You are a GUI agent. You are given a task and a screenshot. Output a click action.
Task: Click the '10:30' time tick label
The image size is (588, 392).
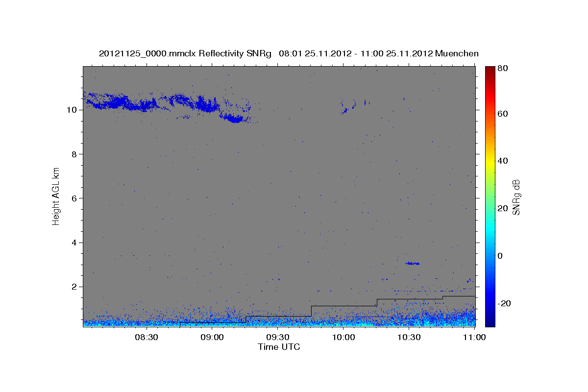[409, 337]
